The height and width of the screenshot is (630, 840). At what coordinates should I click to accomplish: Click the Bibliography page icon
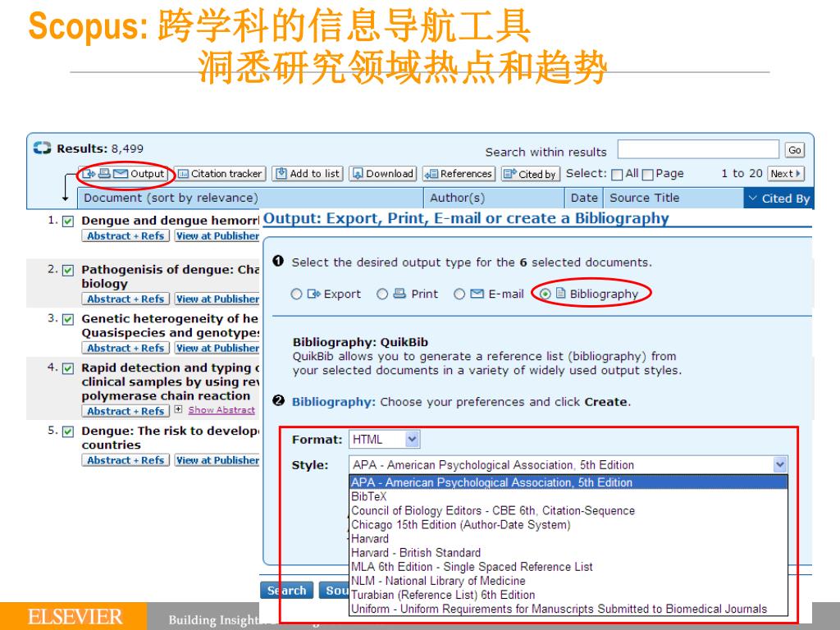click(560, 293)
